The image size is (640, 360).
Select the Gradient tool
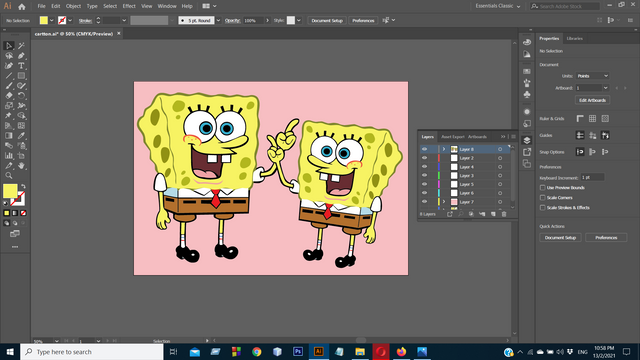click(9, 136)
